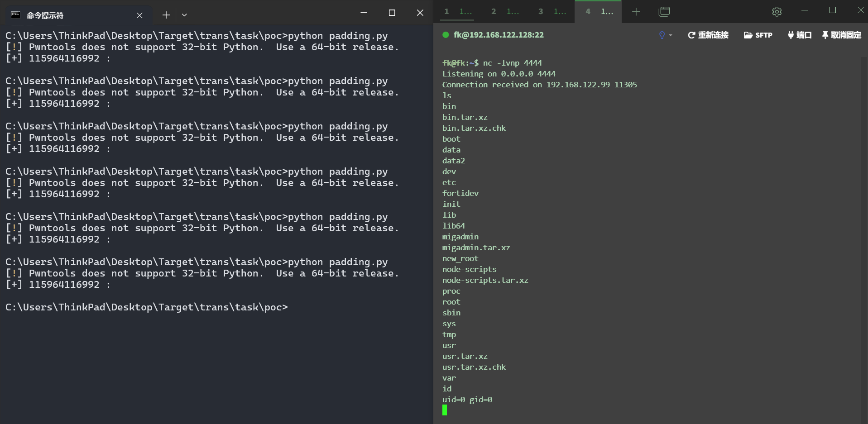Click 'node-scripts.tar.xz' in the listing
Viewport: 868px width, 424px height.
(485, 280)
